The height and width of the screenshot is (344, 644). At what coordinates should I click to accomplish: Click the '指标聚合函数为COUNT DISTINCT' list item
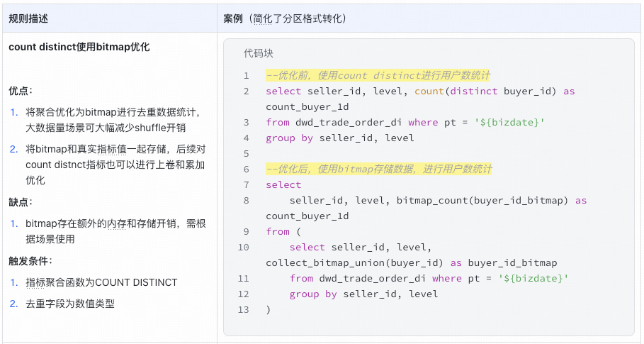pyautogui.click(x=101, y=282)
